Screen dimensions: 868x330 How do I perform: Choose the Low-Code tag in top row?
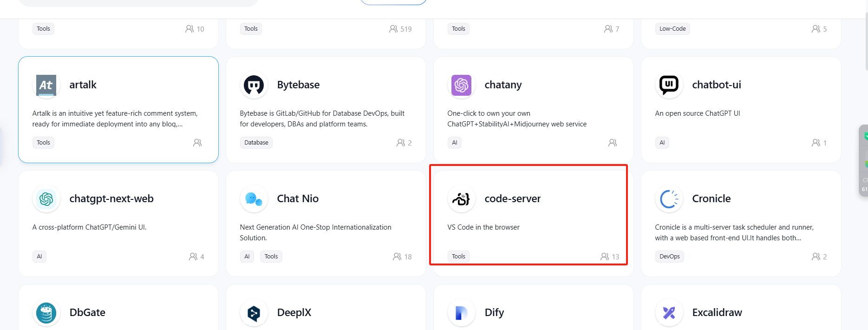[x=672, y=29]
